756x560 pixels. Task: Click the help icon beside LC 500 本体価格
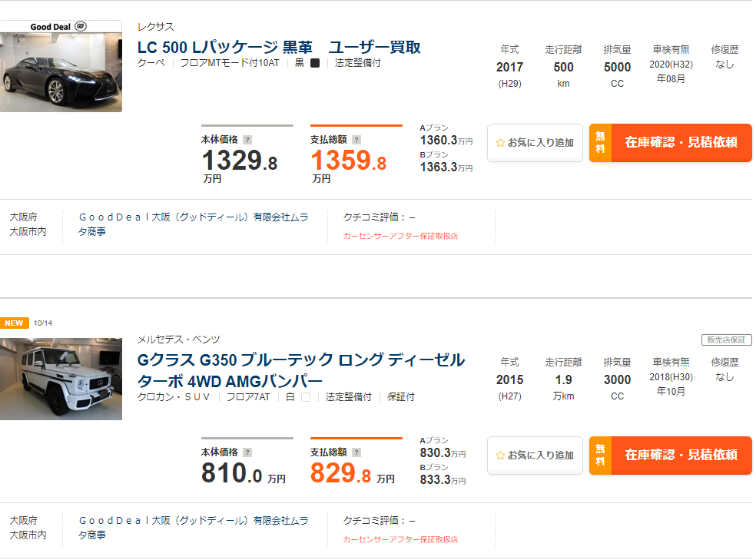[x=247, y=140]
